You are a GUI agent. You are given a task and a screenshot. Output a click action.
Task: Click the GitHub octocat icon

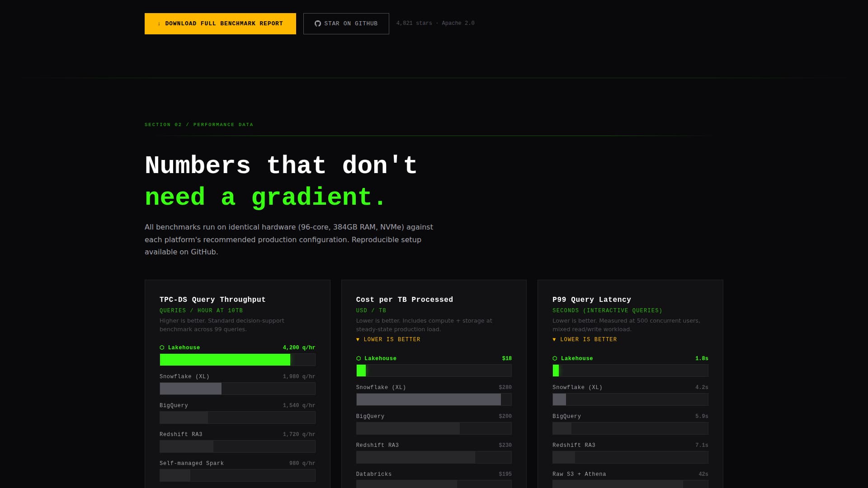tap(318, 23)
